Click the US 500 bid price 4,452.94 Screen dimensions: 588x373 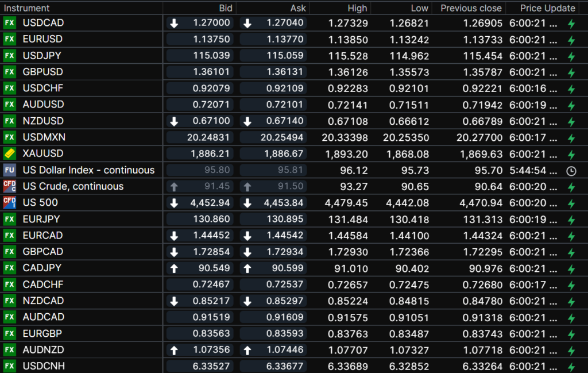[209, 202]
